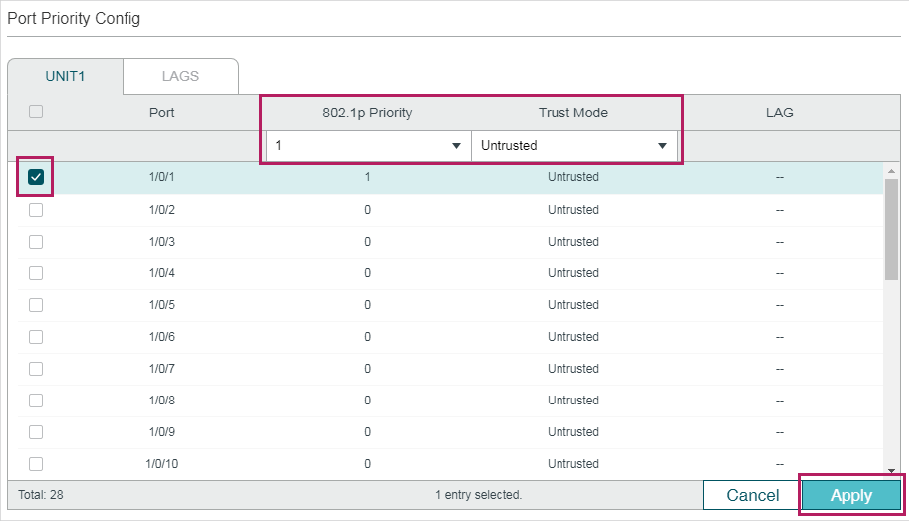Viewport: 909px width, 521px height.
Task: Tick the checkbox for port 1/0/5
Action: [x=36, y=305]
